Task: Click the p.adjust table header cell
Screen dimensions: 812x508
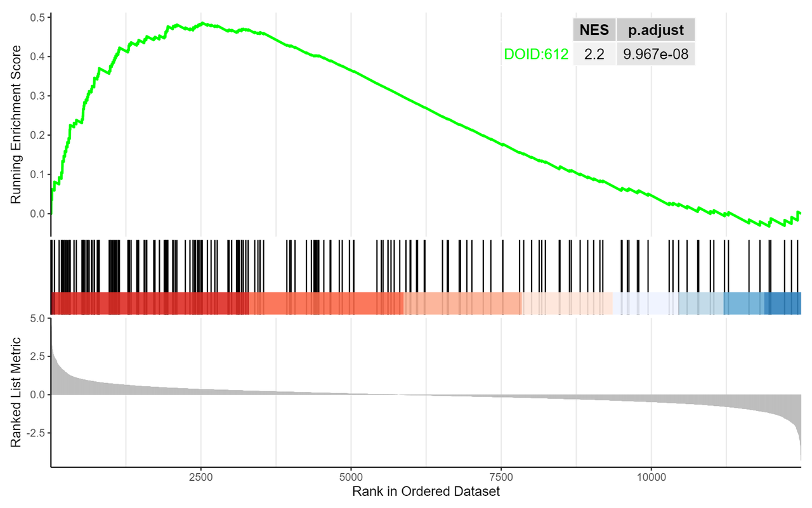Action: point(655,30)
